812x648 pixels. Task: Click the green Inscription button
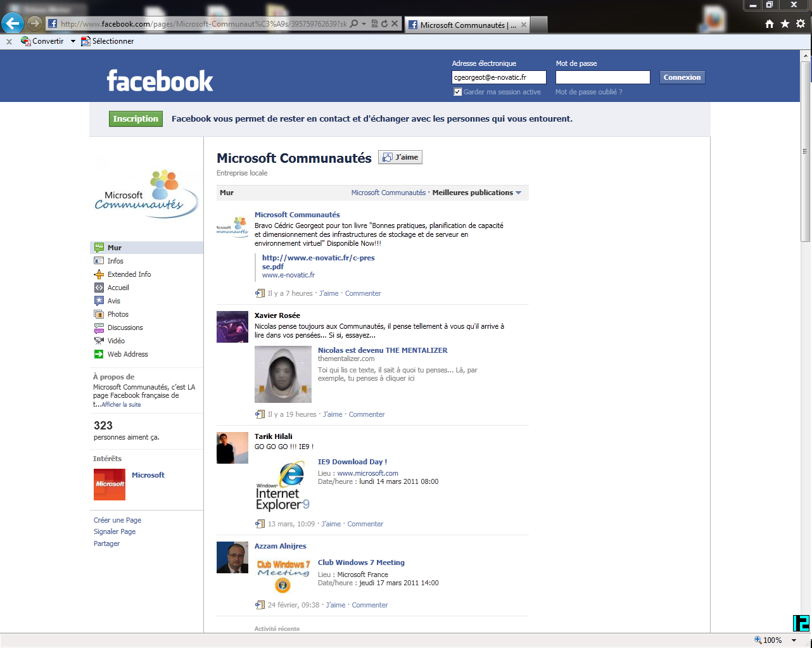coord(136,118)
